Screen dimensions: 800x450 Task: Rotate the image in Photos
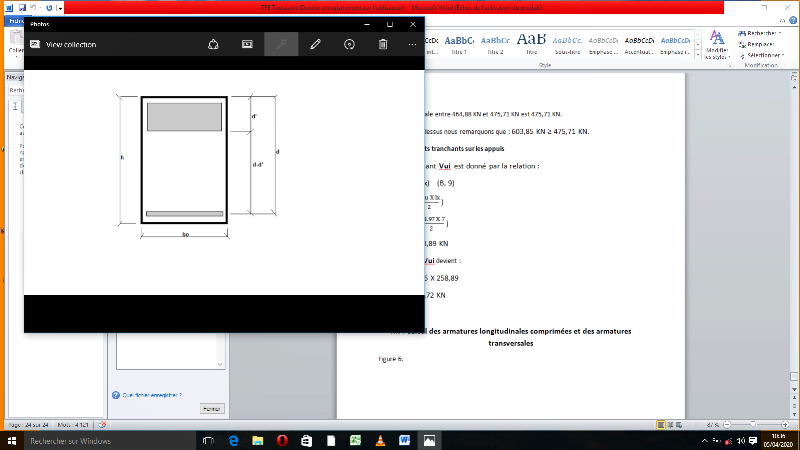point(349,44)
